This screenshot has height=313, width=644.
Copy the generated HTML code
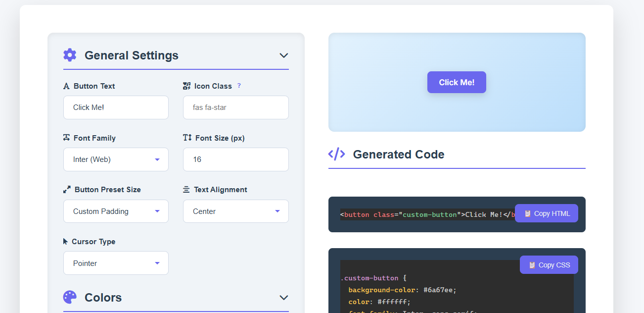(547, 213)
